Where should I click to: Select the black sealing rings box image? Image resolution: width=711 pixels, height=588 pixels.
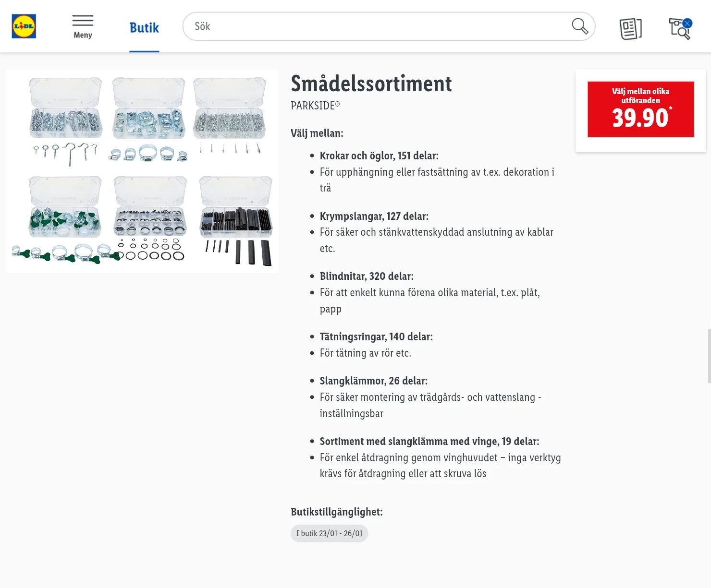pyautogui.click(x=150, y=218)
